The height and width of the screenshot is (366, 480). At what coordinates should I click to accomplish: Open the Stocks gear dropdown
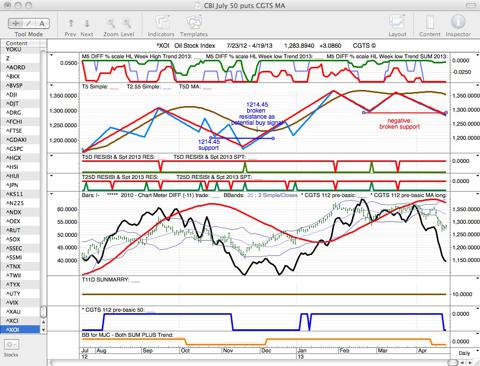click(x=12, y=345)
